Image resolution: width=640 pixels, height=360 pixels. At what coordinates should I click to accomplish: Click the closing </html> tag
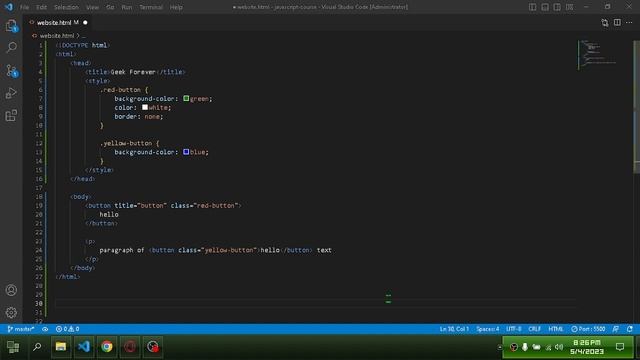click(x=67, y=277)
